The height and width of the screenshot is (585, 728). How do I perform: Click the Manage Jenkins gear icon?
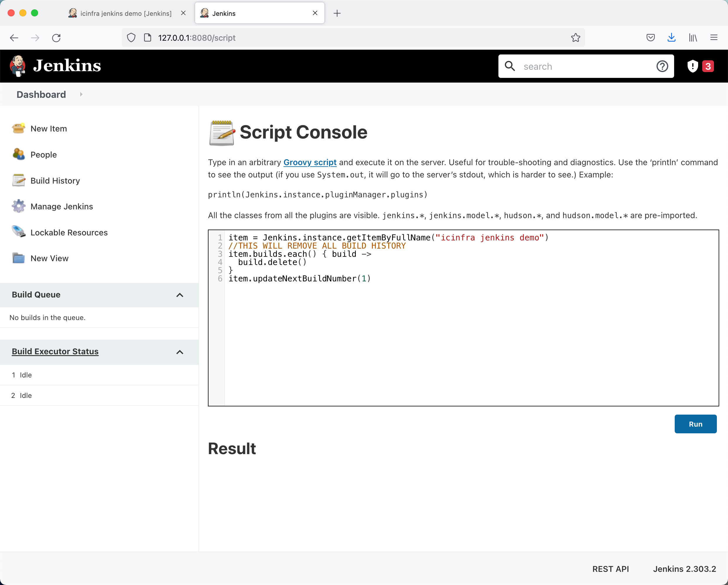tap(18, 206)
